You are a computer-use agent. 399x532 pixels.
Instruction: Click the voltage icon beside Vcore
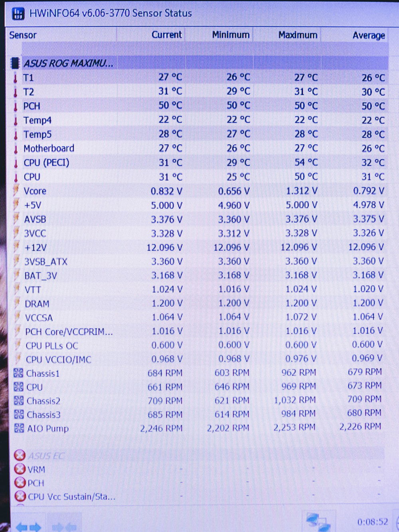point(16,191)
